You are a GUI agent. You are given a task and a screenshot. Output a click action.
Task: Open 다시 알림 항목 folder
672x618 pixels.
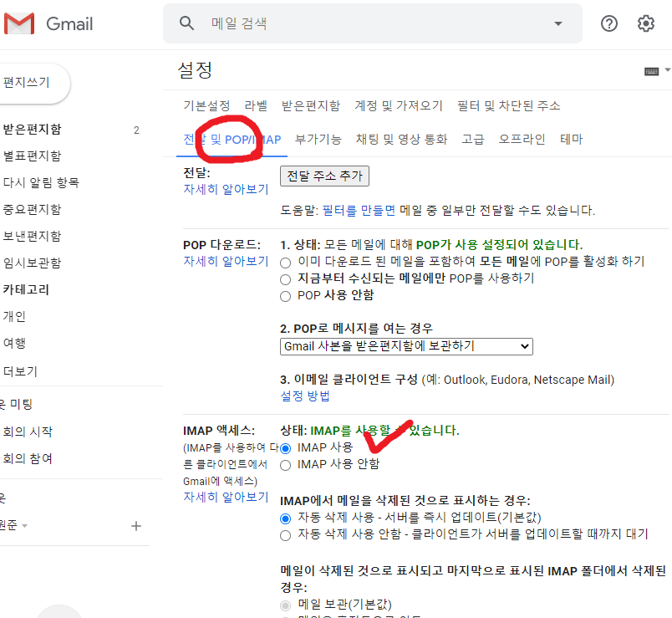click(41, 182)
